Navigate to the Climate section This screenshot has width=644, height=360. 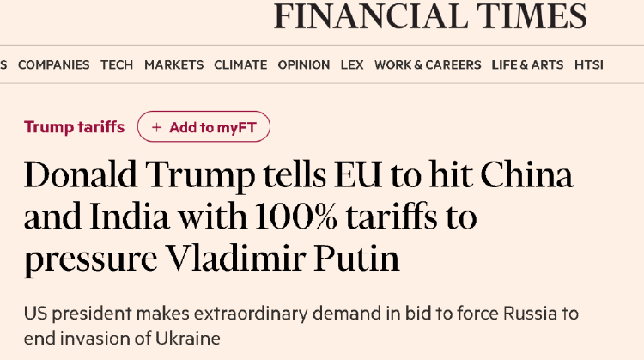(x=240, y=64)
